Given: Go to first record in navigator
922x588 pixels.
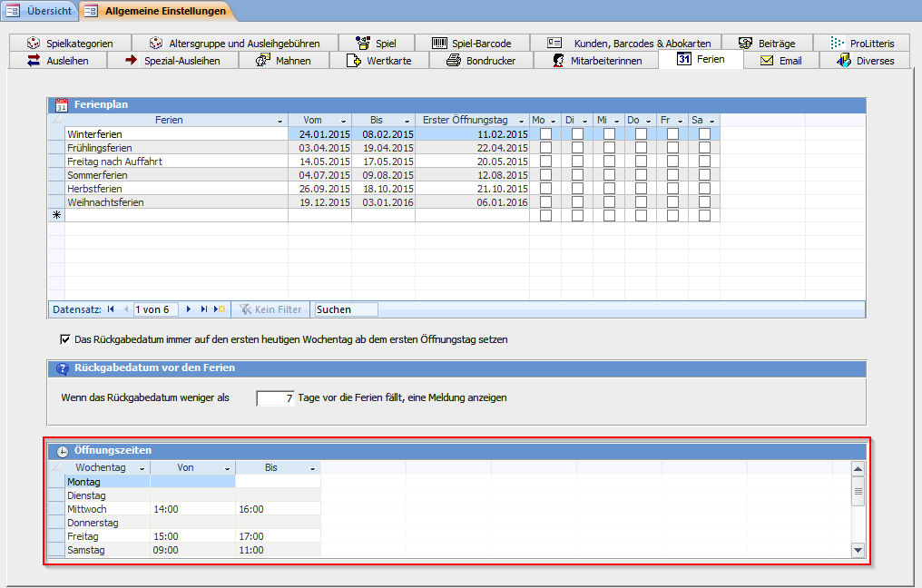Looking at the screenshot, I should [x=111, y=309].
